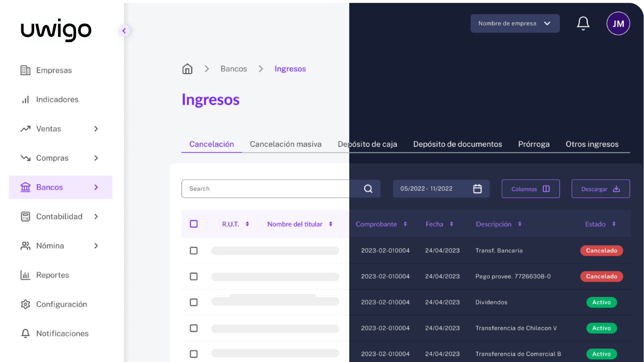Click the Descargar button
The height and width of the screenshot is (362, 644).
tap(600, 189)
